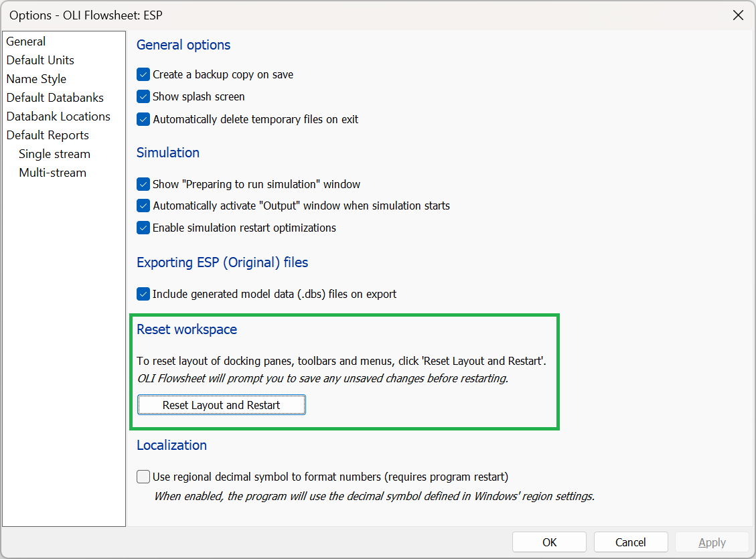This screenshot has width=756, height=559.
Task: Open Multi-stream report options
Action: coord(52,173)
